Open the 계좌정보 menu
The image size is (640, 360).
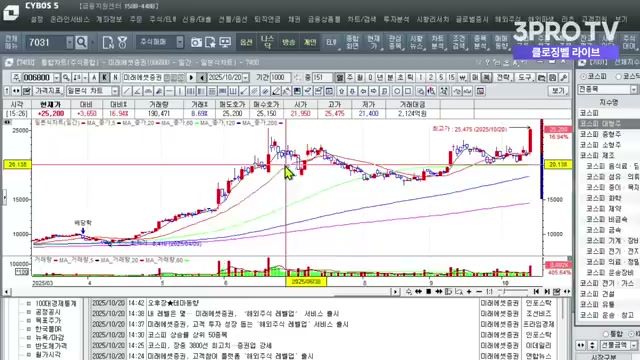109,19
